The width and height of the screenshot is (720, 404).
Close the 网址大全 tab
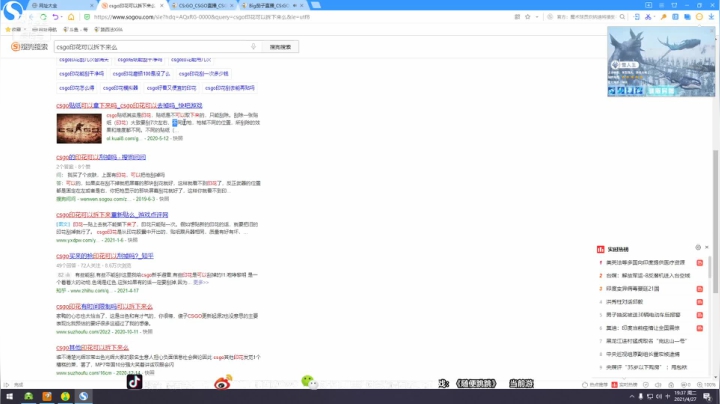pyautogui.click(x=91, y=6)
